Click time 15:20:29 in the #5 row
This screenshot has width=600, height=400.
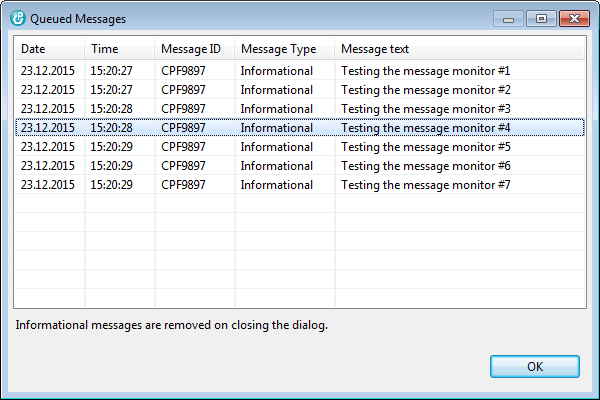tap(111, 147)
